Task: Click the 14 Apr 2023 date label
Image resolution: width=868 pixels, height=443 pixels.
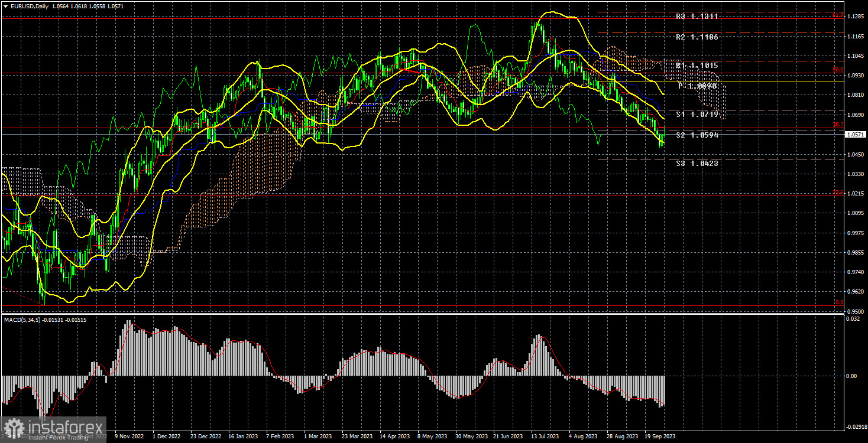Action: coord(394,437)
